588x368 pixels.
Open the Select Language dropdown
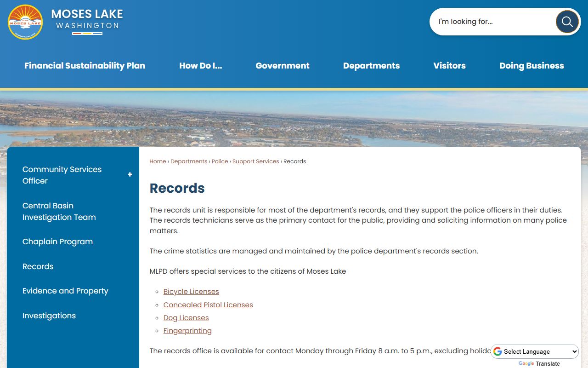tap(535, 351)
